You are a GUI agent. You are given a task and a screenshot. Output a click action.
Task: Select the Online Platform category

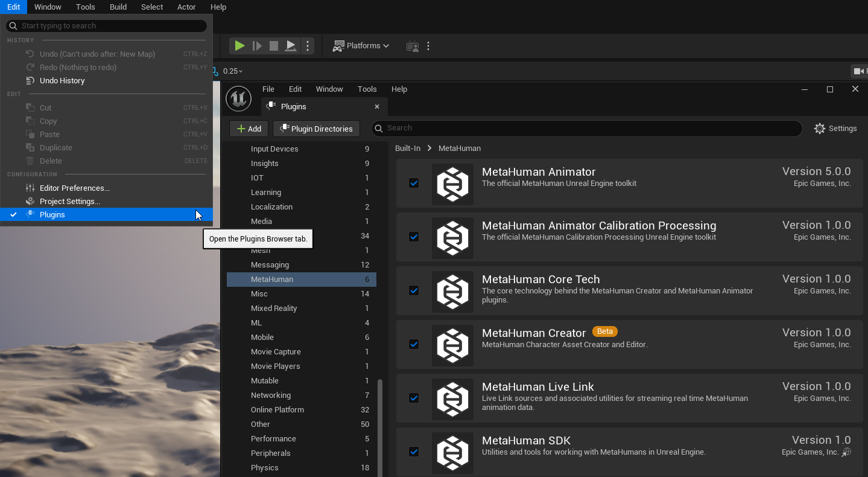tap(302, 410)
